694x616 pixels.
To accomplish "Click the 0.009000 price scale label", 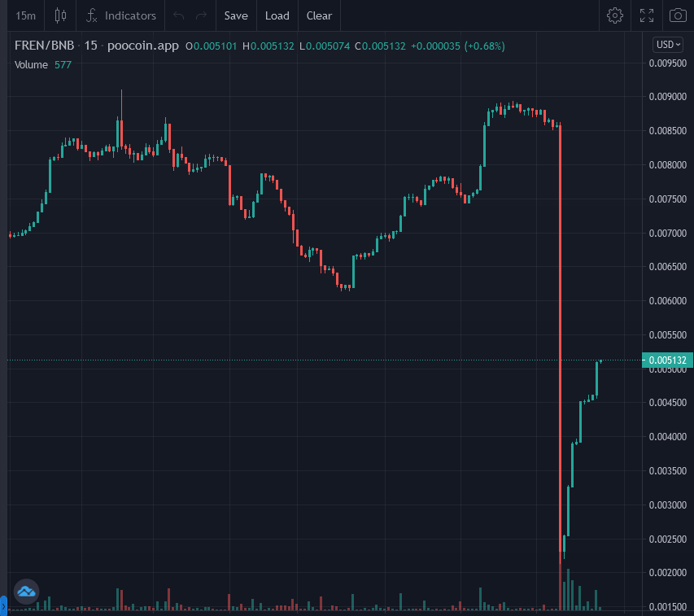I will [667, 97].
